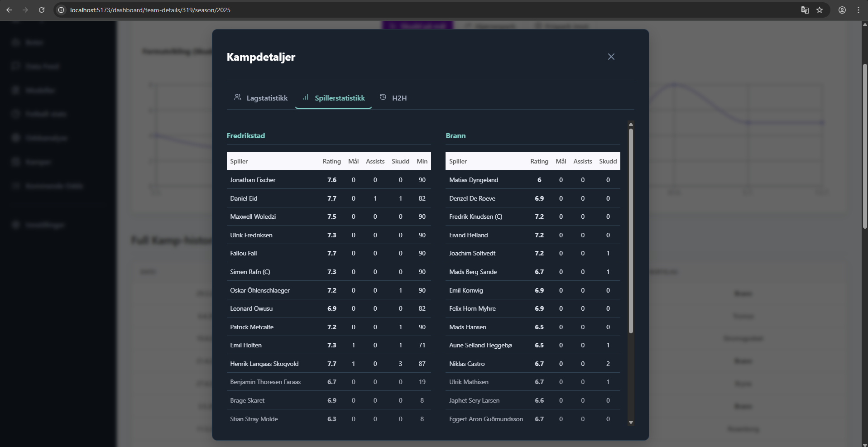Open the browser three-dot menu
The height and width of the screenshot is (447, 868).
coord(858,10)
